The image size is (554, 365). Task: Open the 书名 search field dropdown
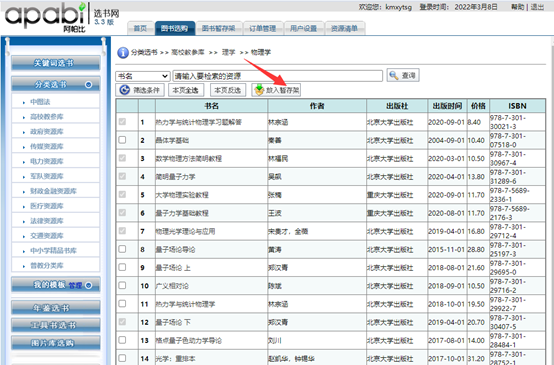click(142, 76)
